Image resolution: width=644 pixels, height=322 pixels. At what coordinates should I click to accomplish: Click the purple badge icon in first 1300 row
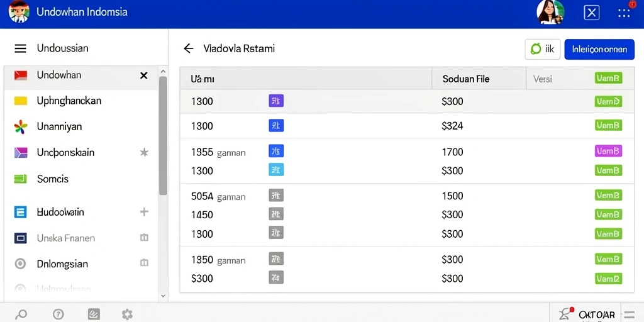tap(276, 101)
